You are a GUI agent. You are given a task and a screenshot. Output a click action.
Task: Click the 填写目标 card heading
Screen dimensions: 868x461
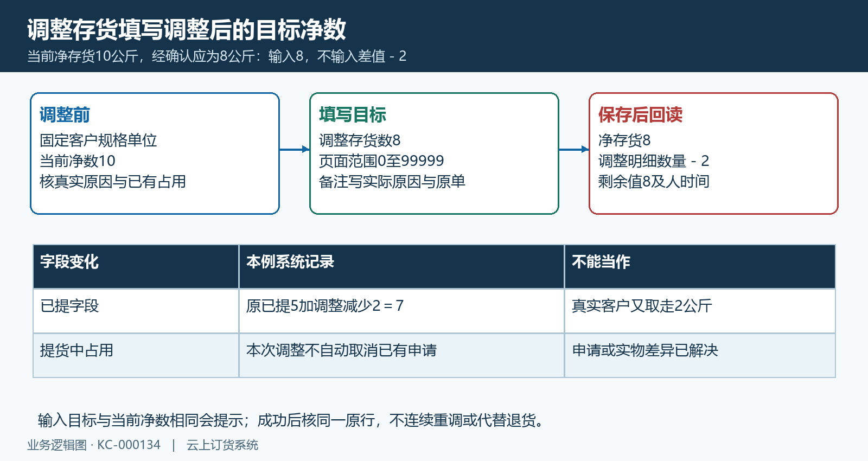pos(353,114)
